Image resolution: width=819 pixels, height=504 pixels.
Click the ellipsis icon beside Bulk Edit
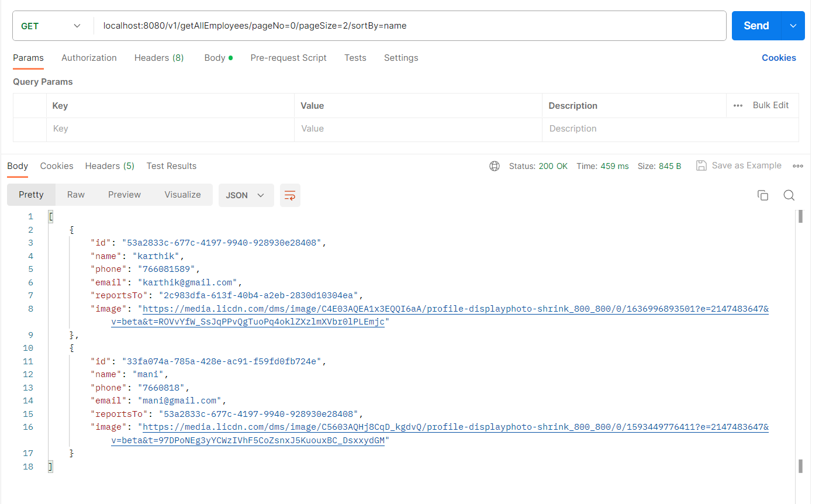coord(737,105)
